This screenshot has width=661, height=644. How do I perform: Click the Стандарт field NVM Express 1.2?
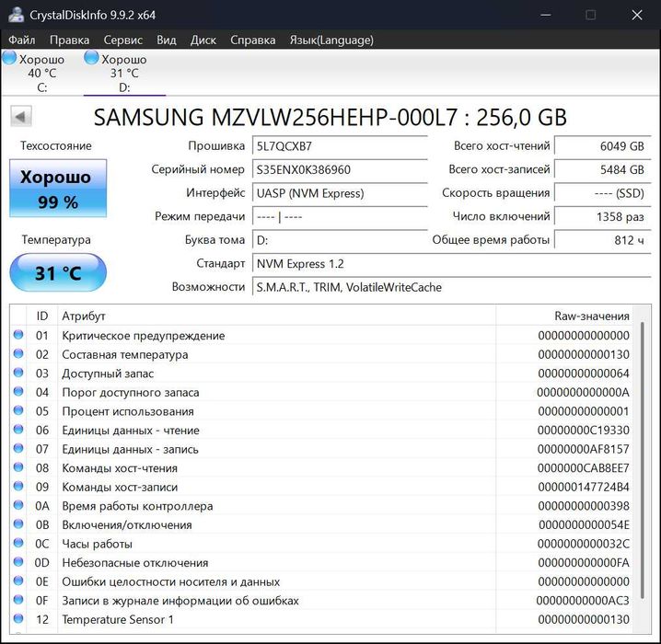(451, 264)
